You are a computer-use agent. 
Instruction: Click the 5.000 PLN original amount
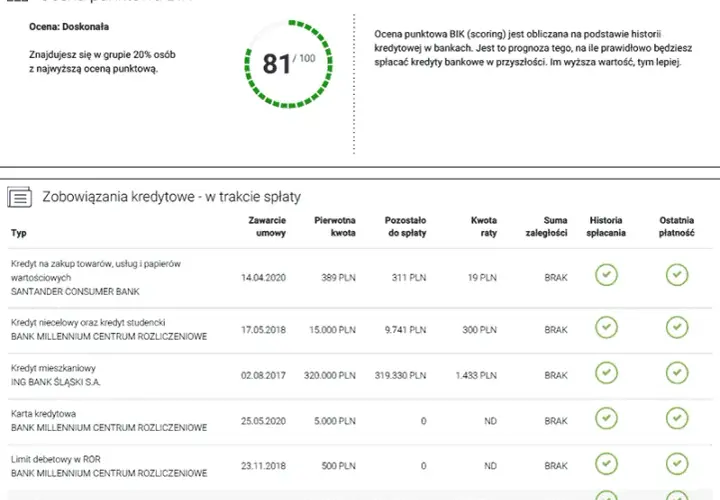tap(335, 421)
